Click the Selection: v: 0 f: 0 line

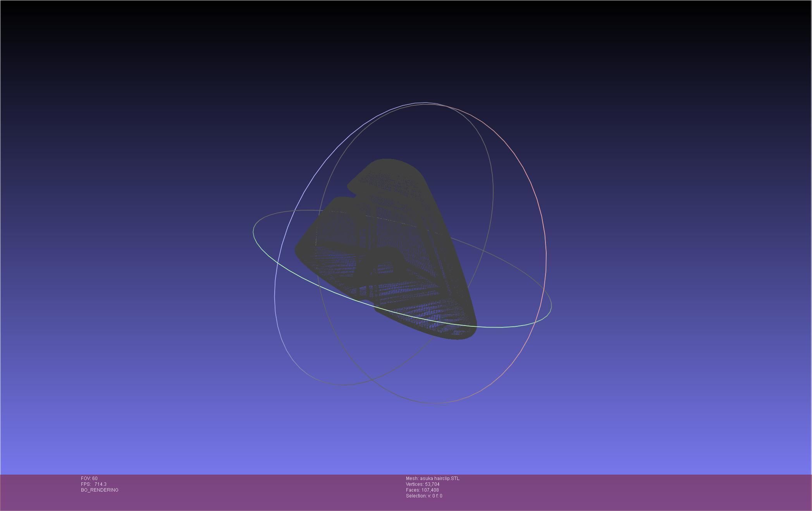pos(424,496)
